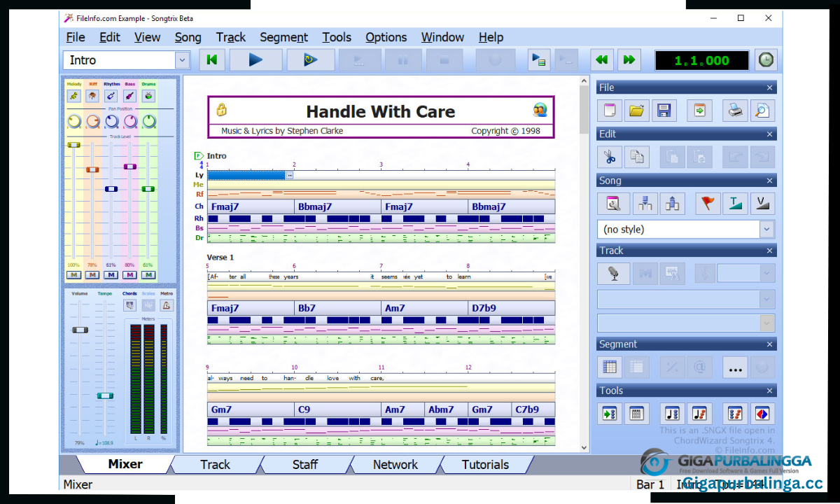The height and width of the screenshot is (504, 840).
Task: Open the Song menu
Action: (x=188, y=37)
